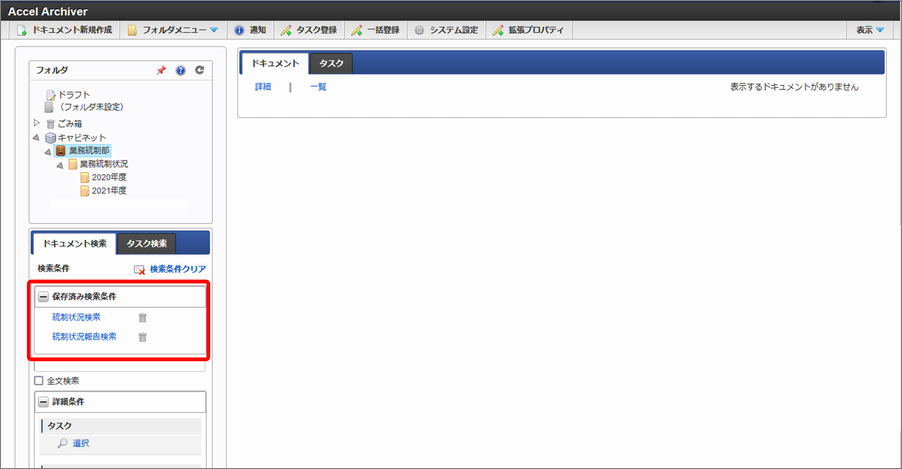Open 一括登録 in the toolbar

pyautogui.click(x=376, y=30)
